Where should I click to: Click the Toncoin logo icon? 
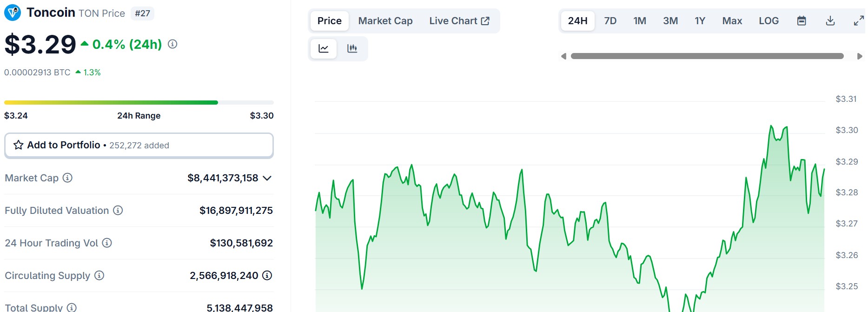[x=13, y=13]
